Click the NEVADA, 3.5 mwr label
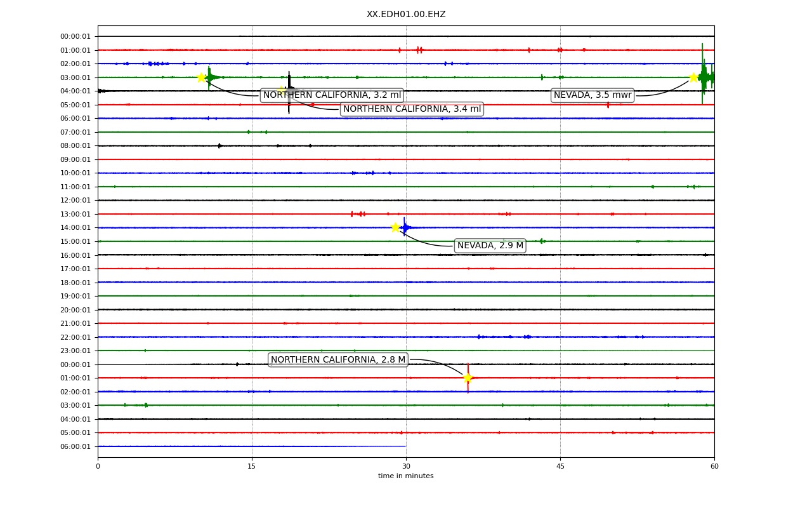 pos(593,95)
